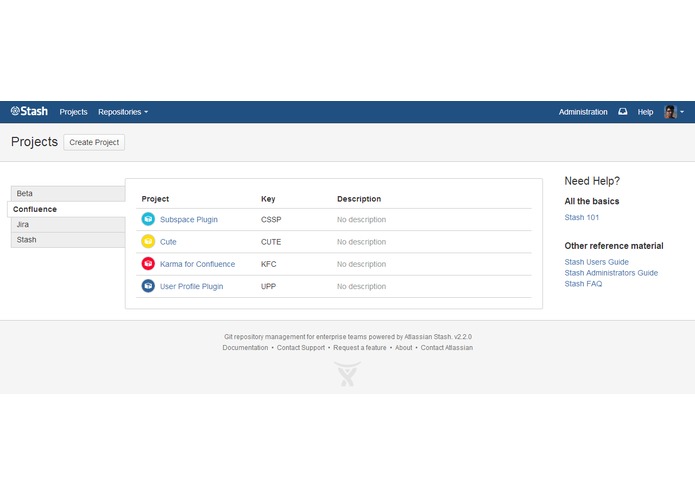Image resolution: width=695 pixels, height=494 pixels.
Task: Click the Contact Support footer link
Action: tap(301, 348)
